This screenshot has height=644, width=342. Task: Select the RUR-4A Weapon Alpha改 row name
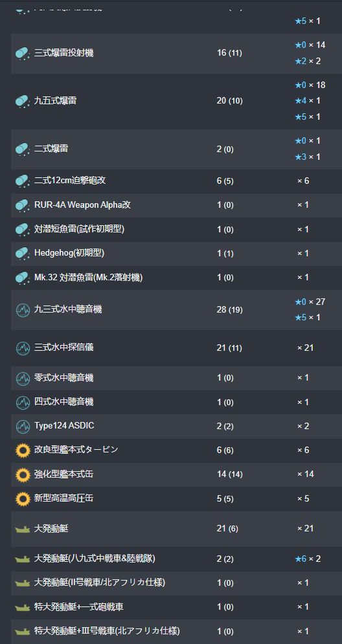click(x=83, y=205)
